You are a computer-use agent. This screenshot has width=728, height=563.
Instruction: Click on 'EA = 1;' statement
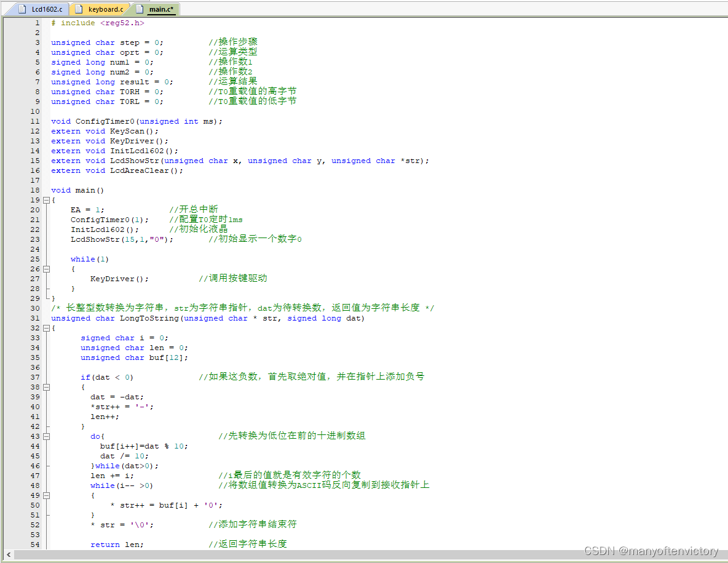87,210
